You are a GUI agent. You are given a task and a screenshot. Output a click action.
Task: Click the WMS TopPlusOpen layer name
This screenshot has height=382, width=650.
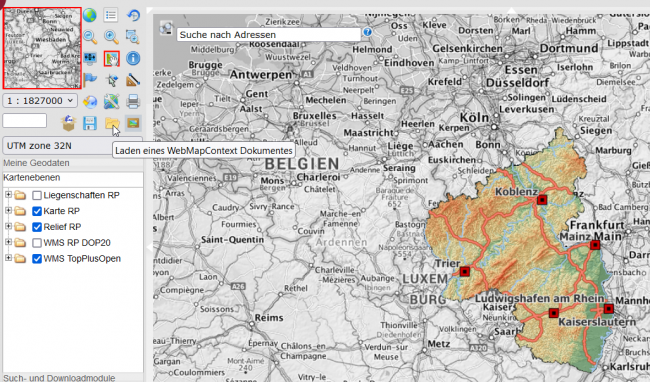click(82, 259)
